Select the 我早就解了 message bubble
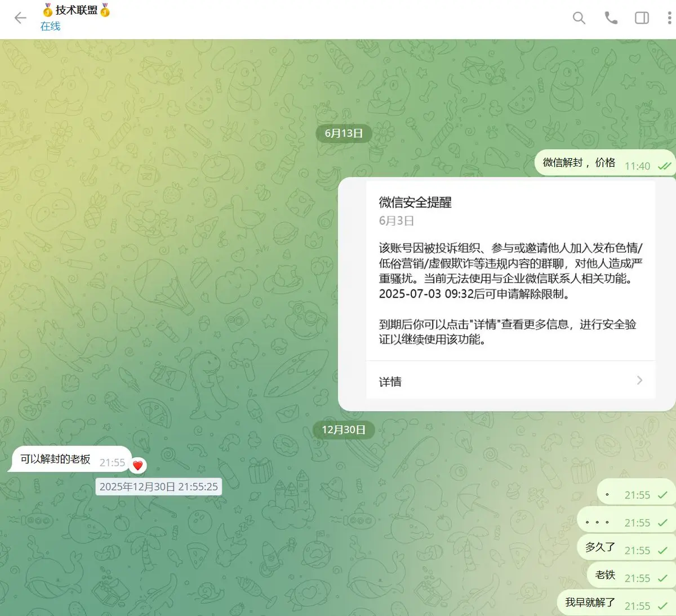This screenshot has height=616, width=676. [616, 602]
